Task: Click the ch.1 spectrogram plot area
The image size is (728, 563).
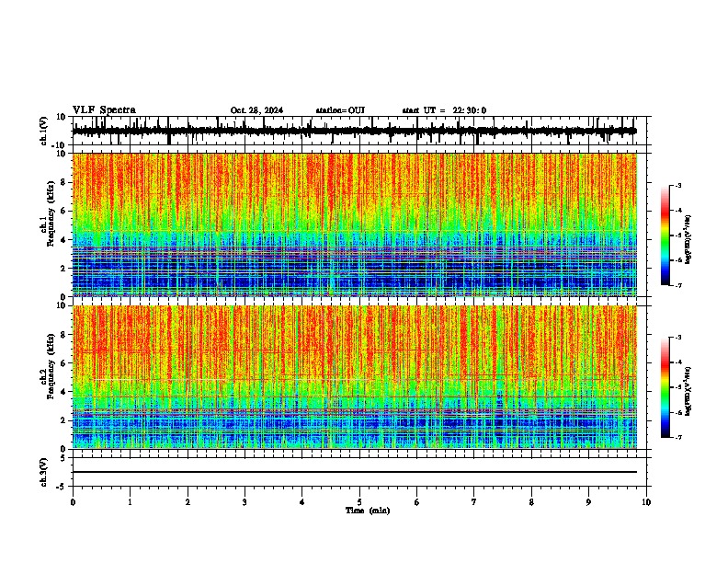Action: [x=355, y=224]
